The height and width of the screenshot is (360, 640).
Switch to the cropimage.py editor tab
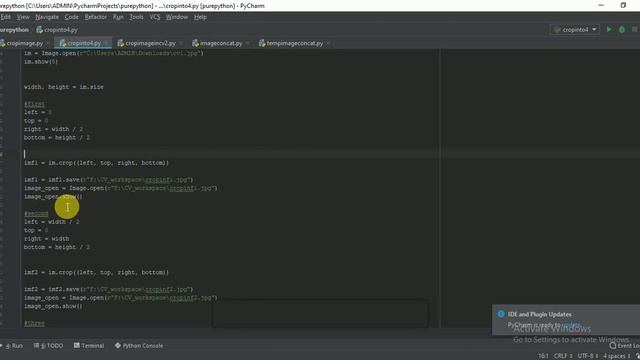pos(24,43)
